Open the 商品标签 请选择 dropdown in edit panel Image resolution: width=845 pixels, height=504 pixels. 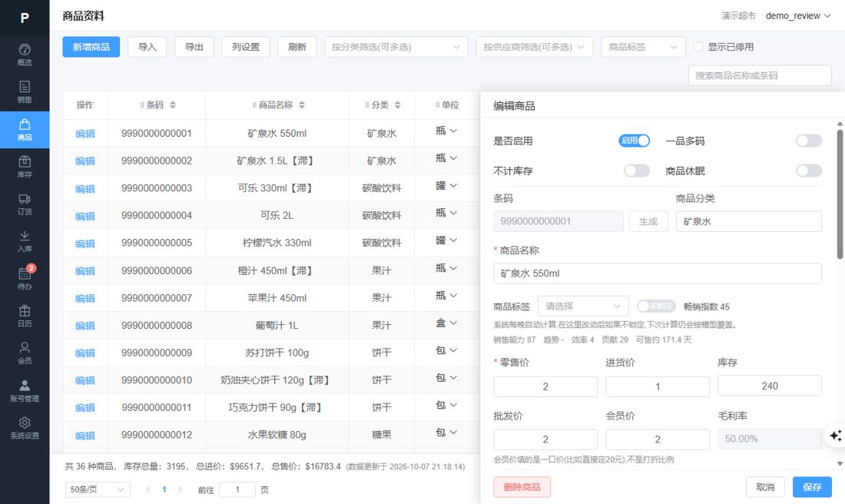click(583, 307)
